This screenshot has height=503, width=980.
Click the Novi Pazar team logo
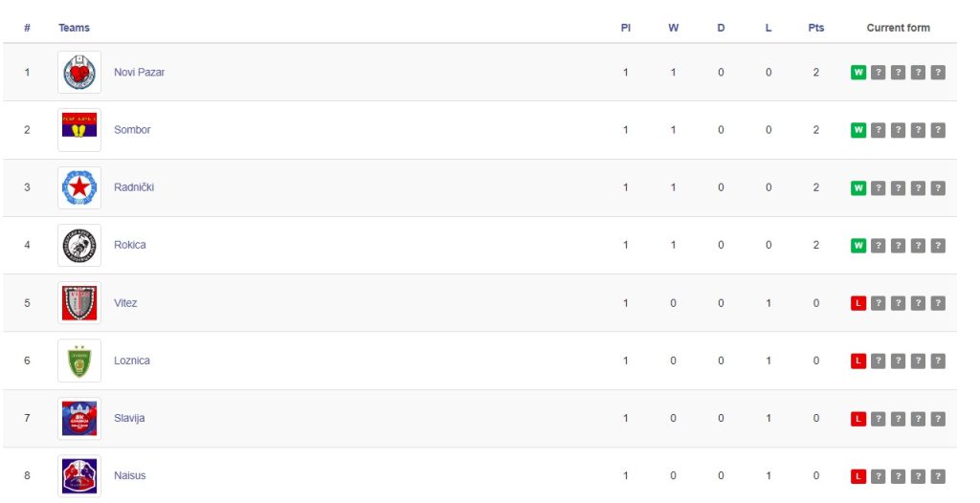79,73
